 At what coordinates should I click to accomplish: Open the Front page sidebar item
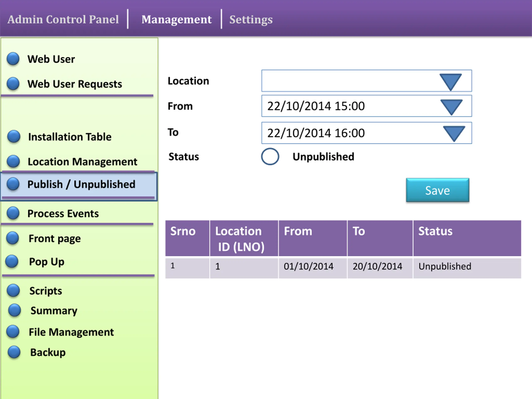point(55,239)
